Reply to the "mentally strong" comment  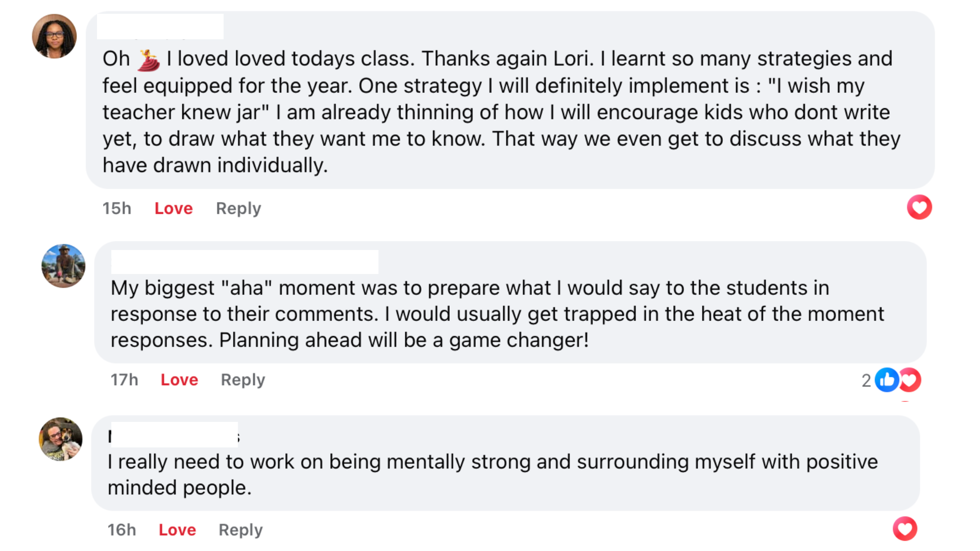pyautogui.click(x=240, y=530)
